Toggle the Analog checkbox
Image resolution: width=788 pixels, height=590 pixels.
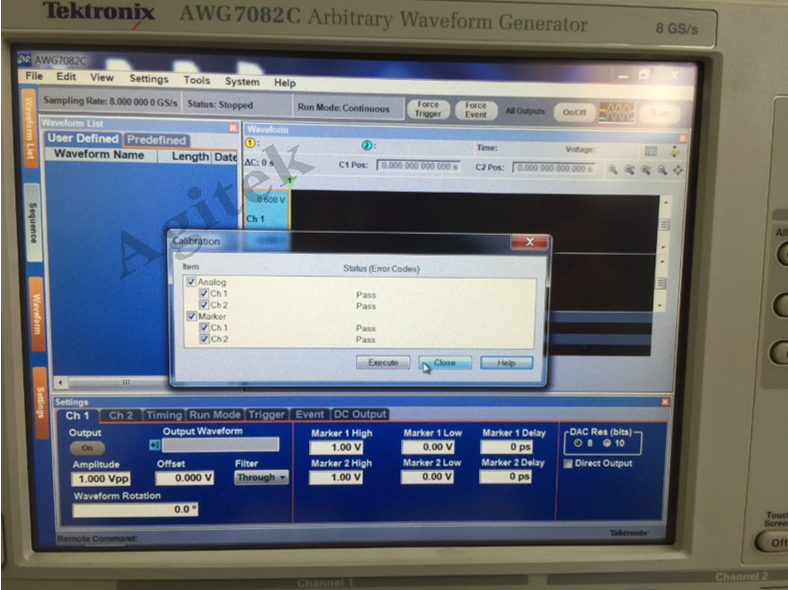191,281
